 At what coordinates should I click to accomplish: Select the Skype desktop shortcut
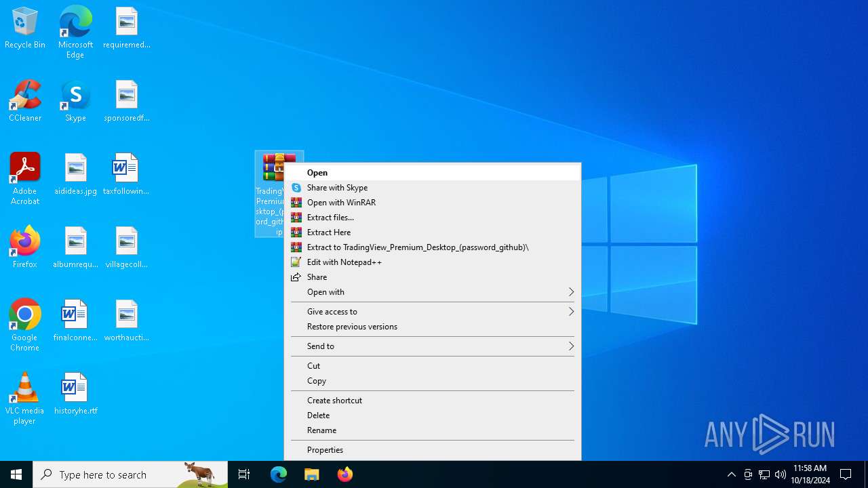[x=75, y=102]
